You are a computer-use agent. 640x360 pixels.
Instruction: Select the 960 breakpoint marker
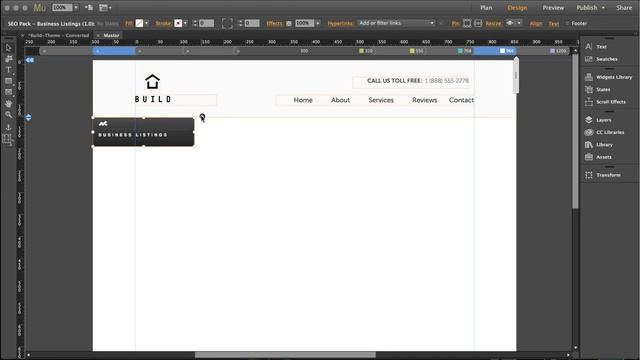(507, 51)
